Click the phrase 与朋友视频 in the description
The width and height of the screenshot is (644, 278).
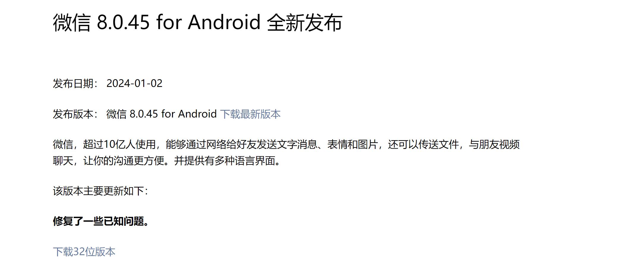tap(494, 144)
